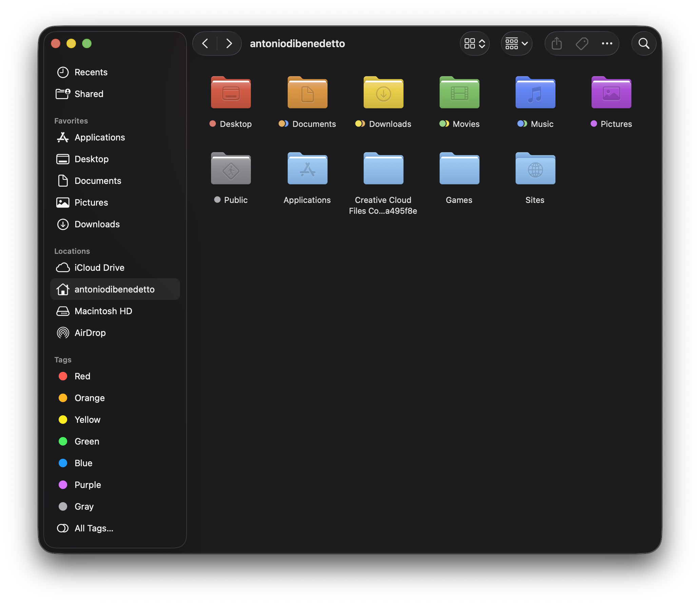Open the more actions ellipsis menu

point(607,43)
